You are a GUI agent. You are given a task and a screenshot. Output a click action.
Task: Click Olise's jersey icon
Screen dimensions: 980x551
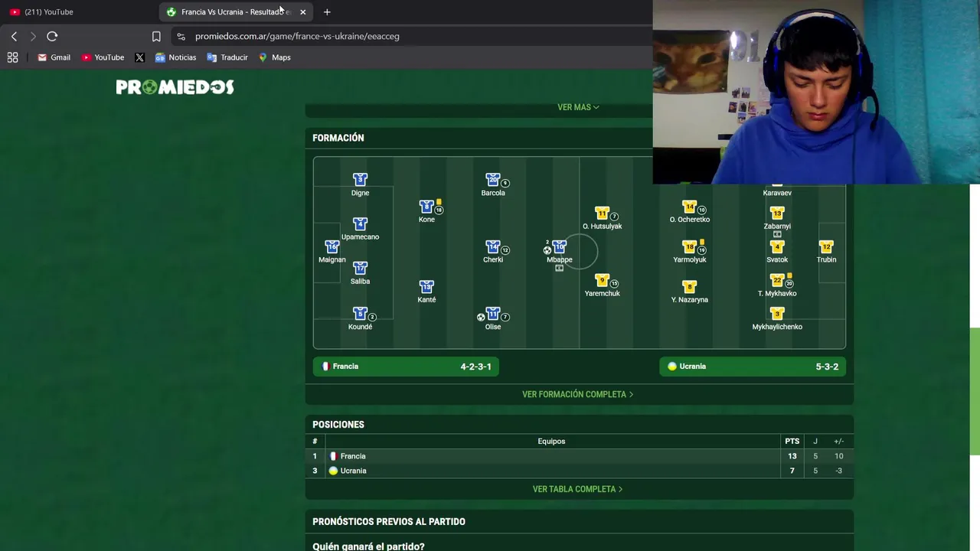point(492,314)
